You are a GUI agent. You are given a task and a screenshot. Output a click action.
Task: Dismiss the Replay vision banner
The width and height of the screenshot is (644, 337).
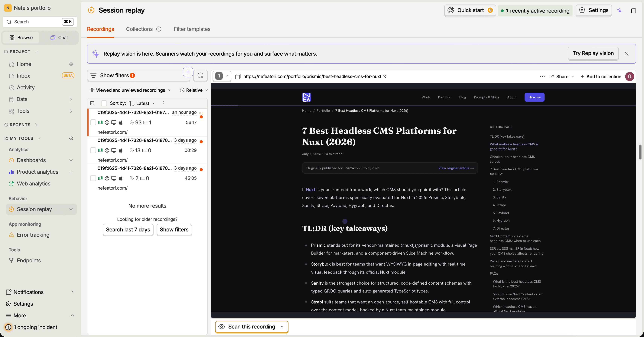click(626, 54)
